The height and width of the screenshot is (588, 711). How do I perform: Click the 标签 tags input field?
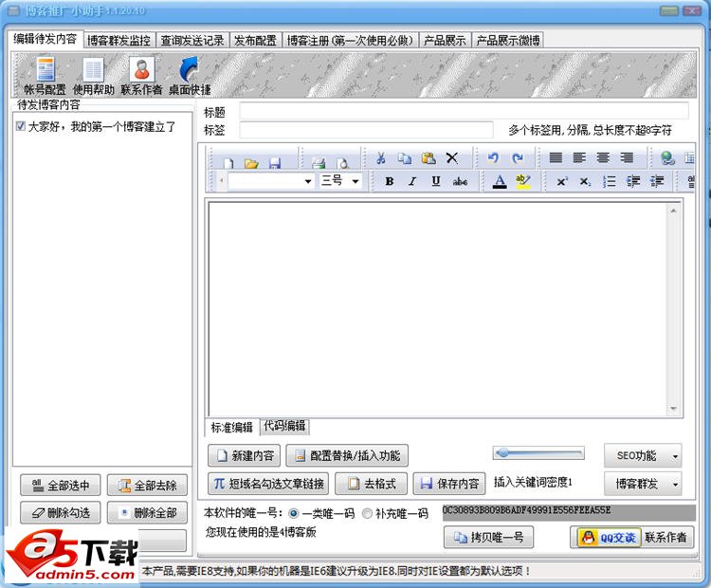click(x=366, y=130)
